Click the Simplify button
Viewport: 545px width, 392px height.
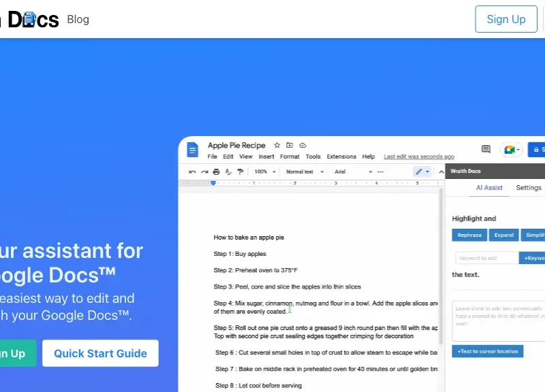tap(533, 235)
